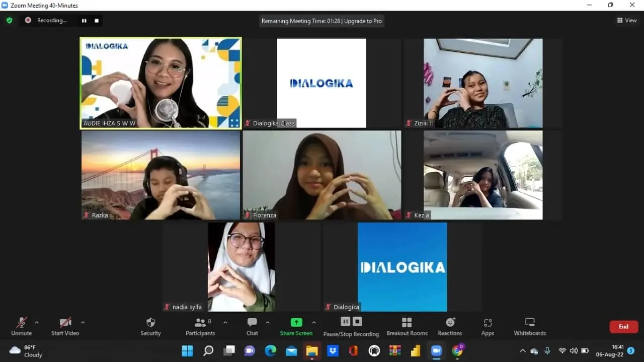Open the View layout menu
Screen dimensions: 644x362
coord(627,21)
